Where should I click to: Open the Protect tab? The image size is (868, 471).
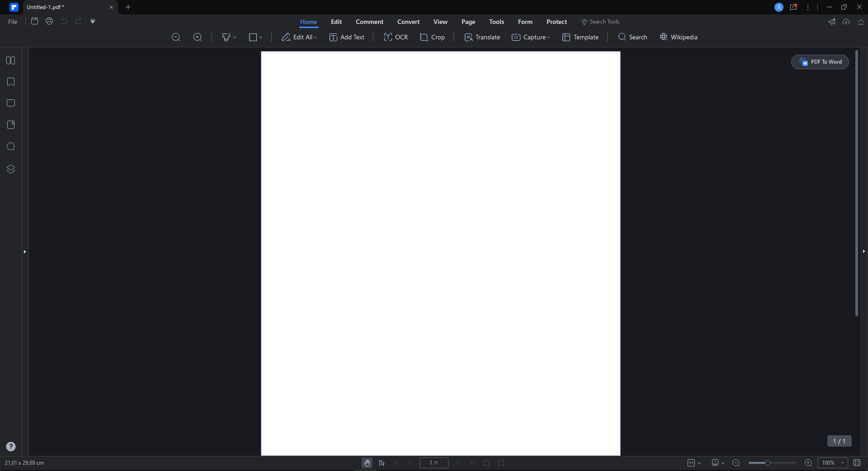coord(557,22)
